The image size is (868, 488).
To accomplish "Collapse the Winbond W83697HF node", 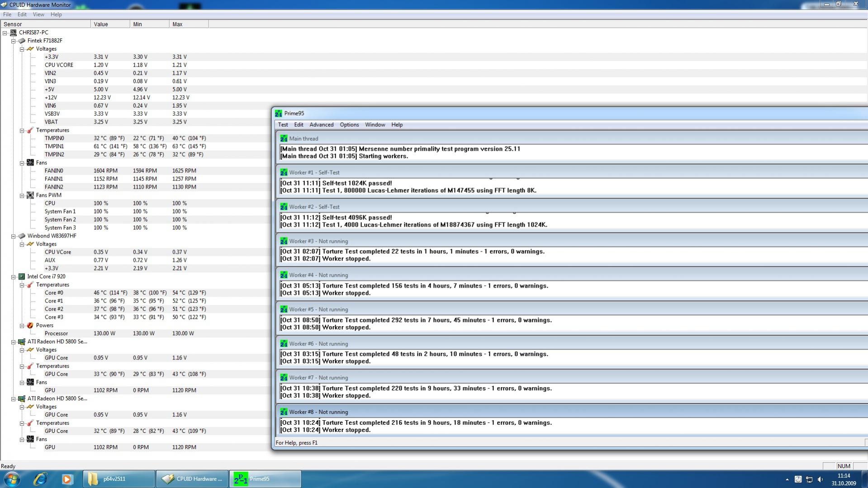I will tap(14, 236).
